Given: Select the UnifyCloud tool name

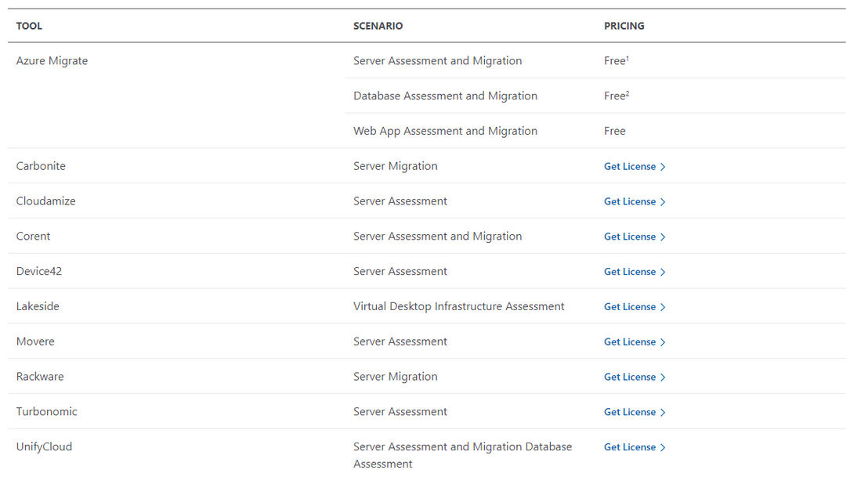Looking at the screenshot, I should point(45,446).
